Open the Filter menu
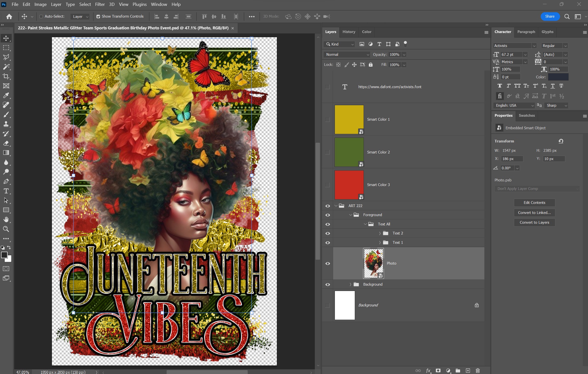 click(100, 4)
